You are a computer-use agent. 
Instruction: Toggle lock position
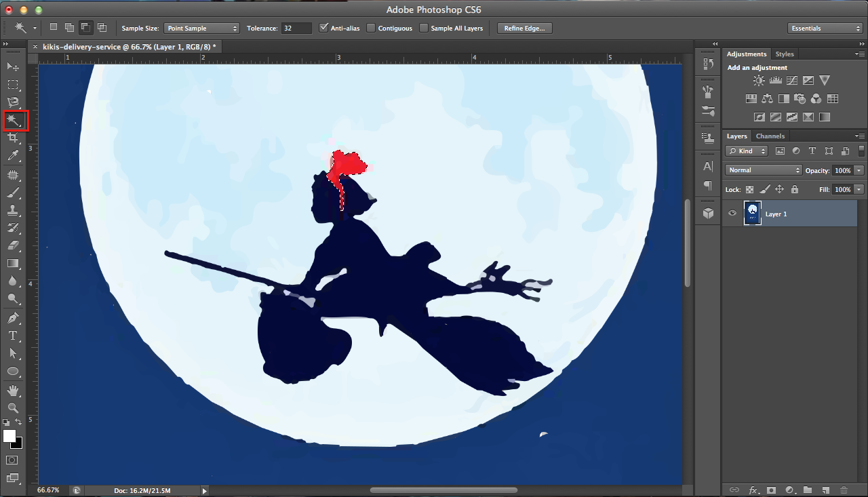780,190
